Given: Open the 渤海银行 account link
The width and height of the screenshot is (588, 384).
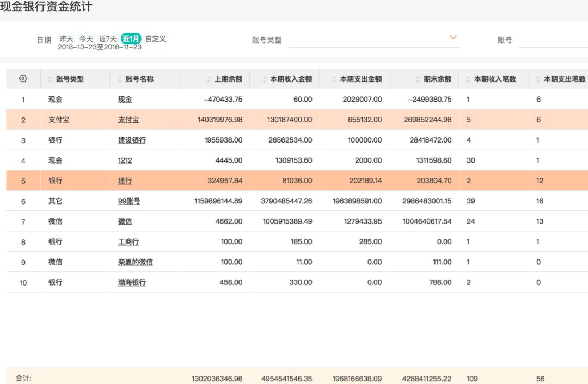Looking at the screenshot, I should [x=132, y=282].
